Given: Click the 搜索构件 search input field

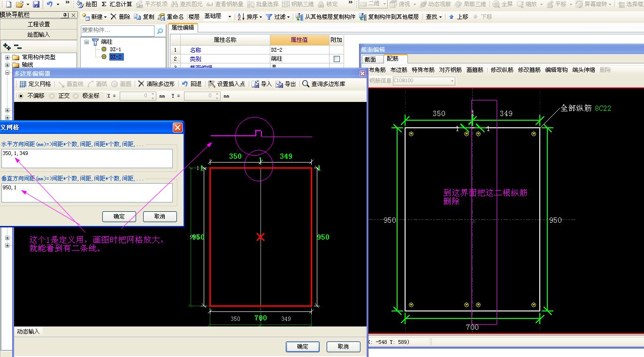Looking at the screenshot, I should click(117, 30).
